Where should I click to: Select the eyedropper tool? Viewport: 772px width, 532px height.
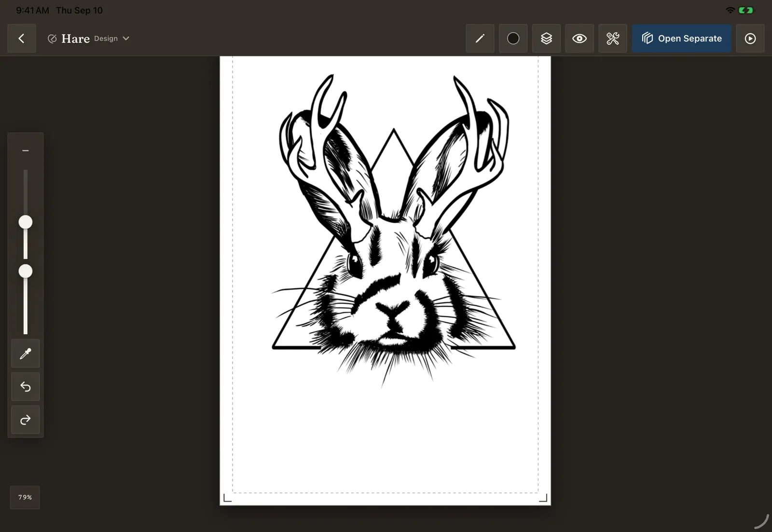(26, 354)
